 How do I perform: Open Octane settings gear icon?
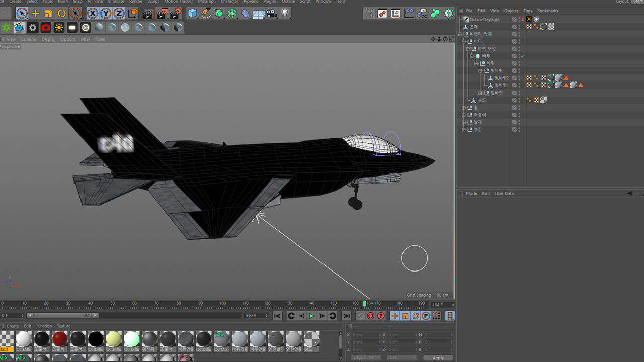(33, 27)
